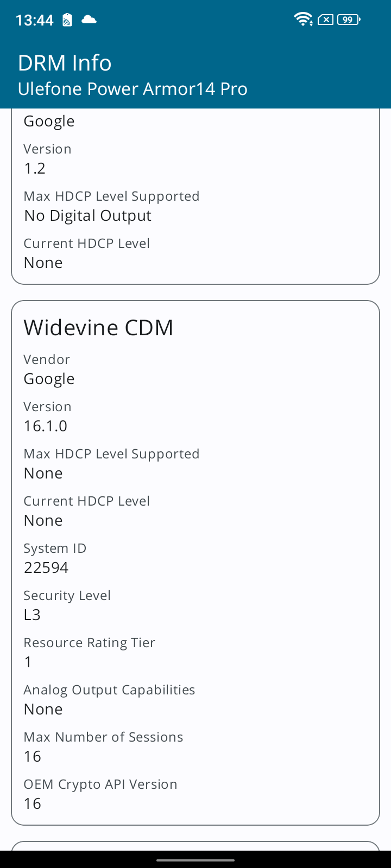
Task: Tap the cloud notification icon
Action: pyautogui.click(x=89, y=20)
